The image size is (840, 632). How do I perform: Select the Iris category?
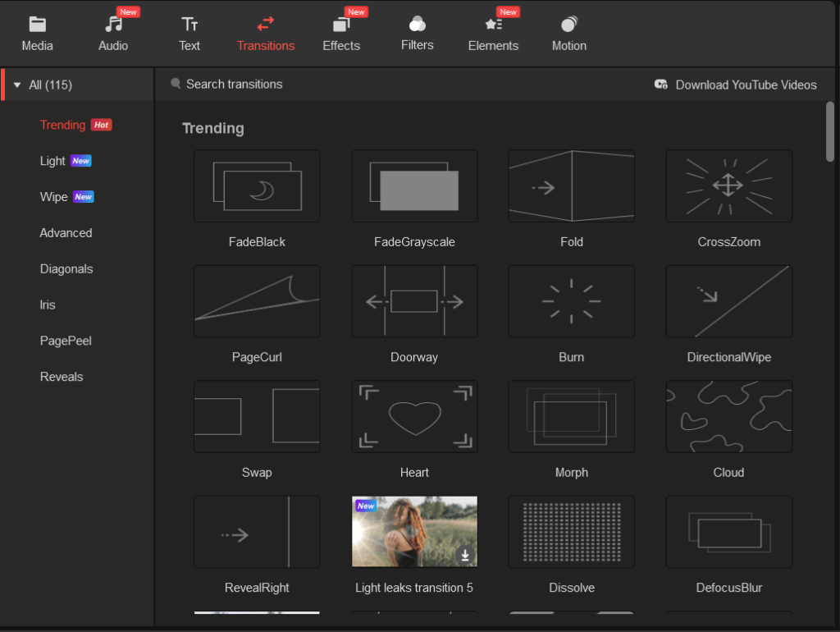click(x=48, y=305)
